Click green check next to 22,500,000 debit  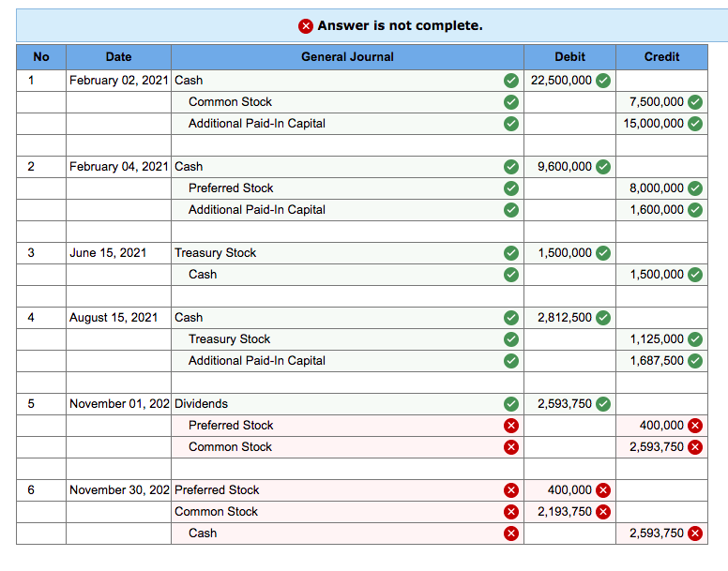click(603, 81)
